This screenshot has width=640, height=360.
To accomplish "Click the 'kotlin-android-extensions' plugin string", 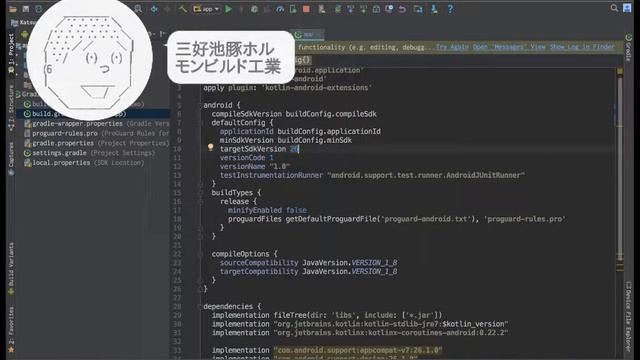I will 316,88.
